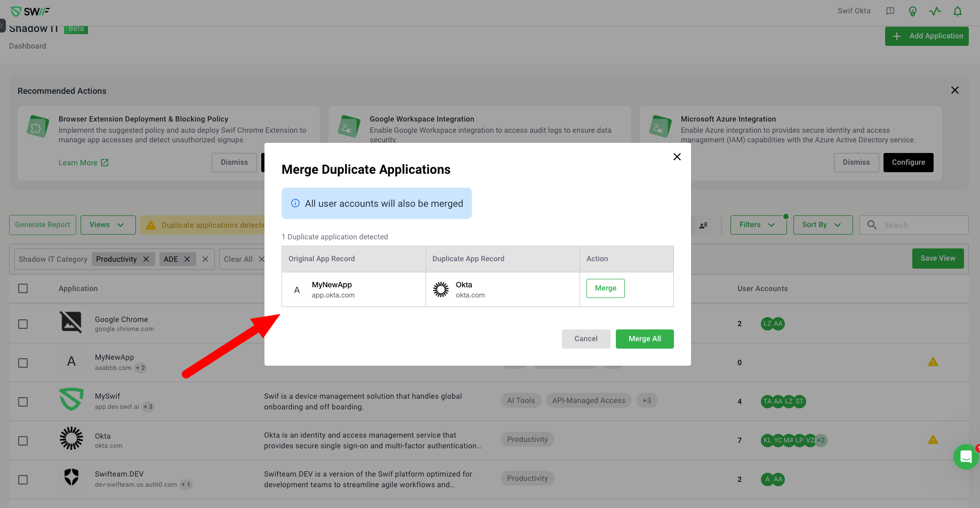Expand the Views dropdown
Image resolution: width=980 pixels, height=508 pixels.
pyautogui.click(x=108, y=225)
